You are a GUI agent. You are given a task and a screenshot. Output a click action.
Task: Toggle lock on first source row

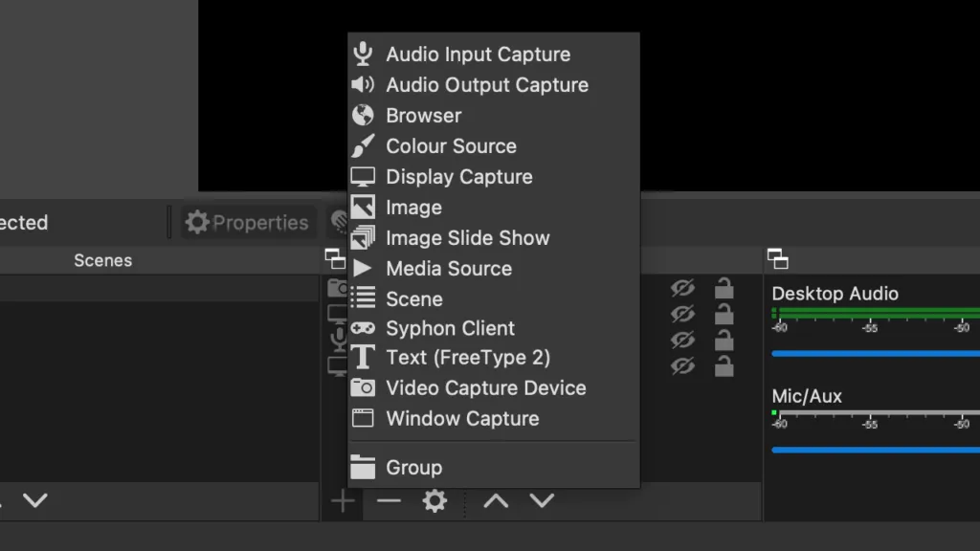pos(724,287)
